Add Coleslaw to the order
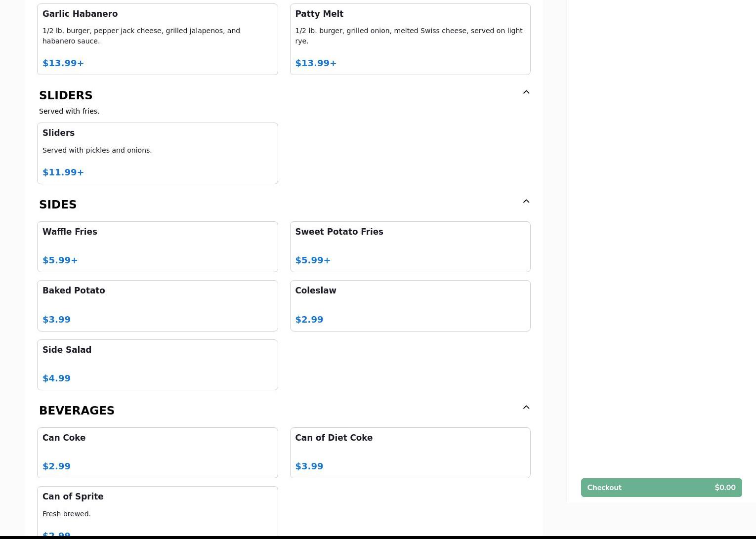 coord(410,305)
